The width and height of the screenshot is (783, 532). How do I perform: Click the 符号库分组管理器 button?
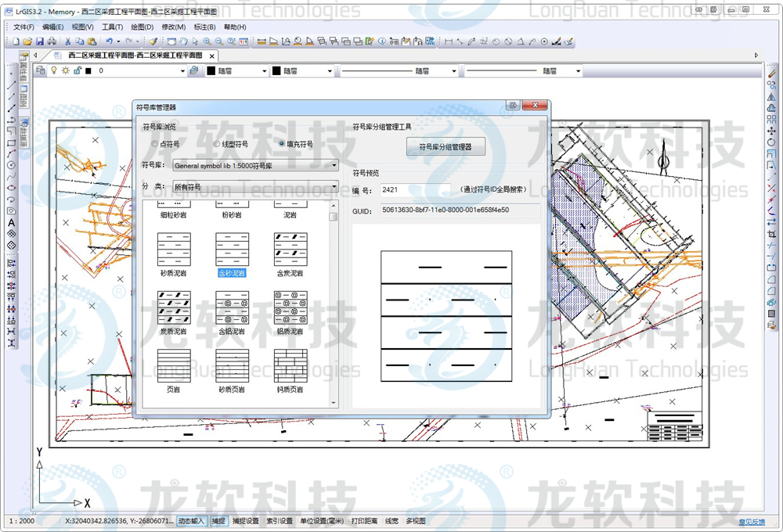tap(445, 146)
